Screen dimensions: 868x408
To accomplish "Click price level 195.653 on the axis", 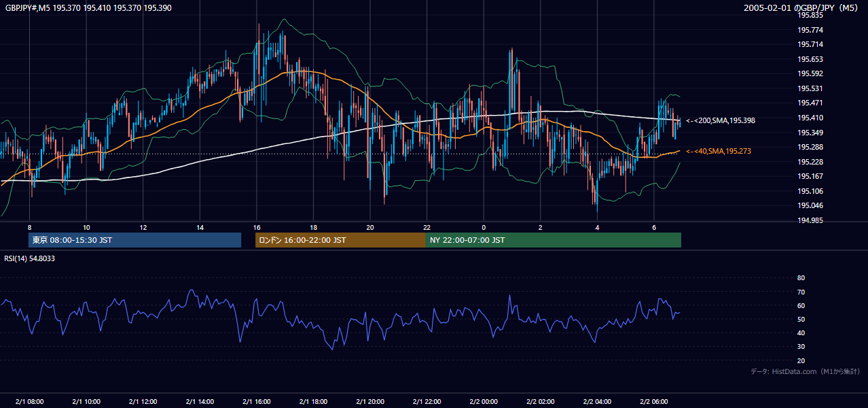I will point(810,59).
